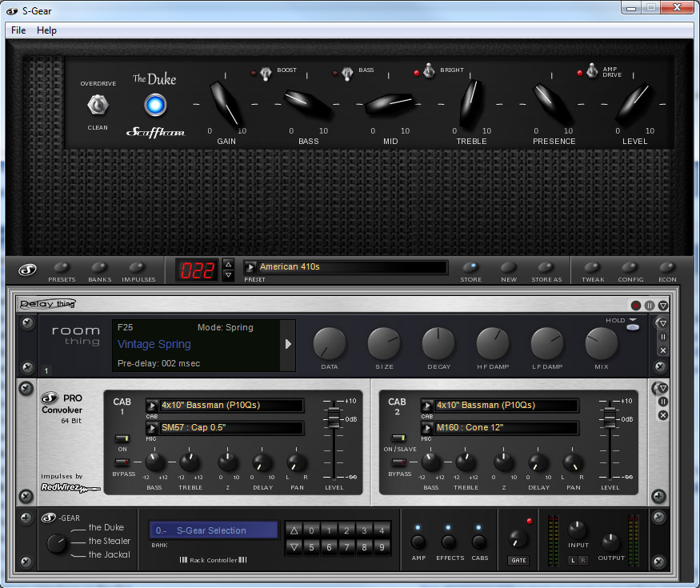This screenshot has width=700, height=588.
Task: Click the red Delay Thing power icon
Action: (x=636, y=306)
